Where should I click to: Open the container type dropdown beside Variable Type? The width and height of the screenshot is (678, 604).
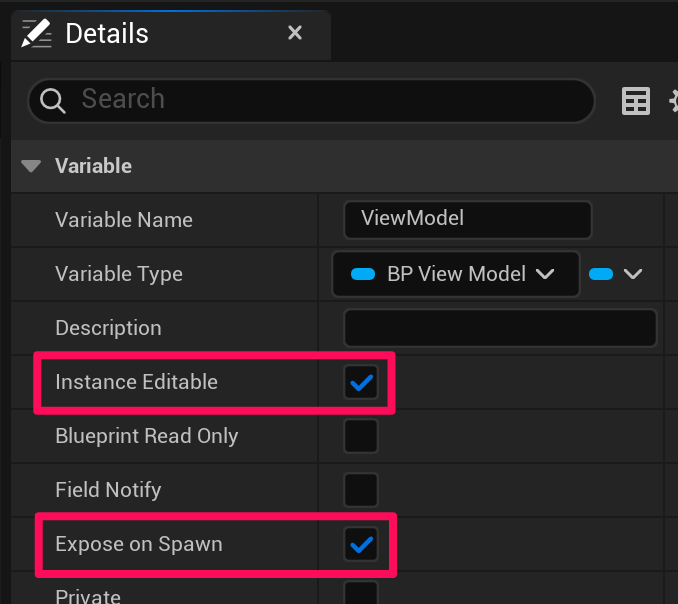click(x=616, y=274)
